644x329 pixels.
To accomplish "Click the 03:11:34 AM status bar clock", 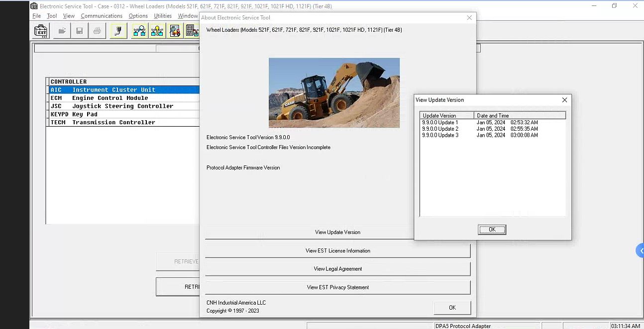I will 625,326.
